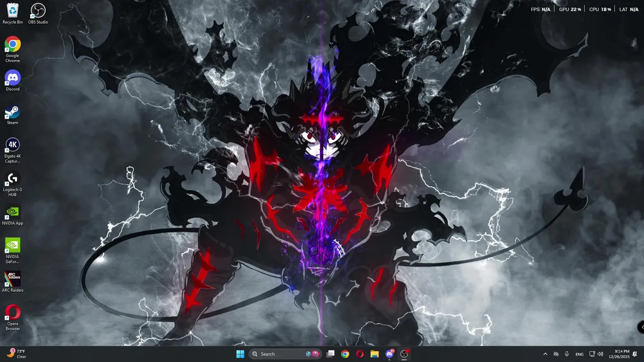Click the crossed-out tray icon beside the microphone

[556, 354]
